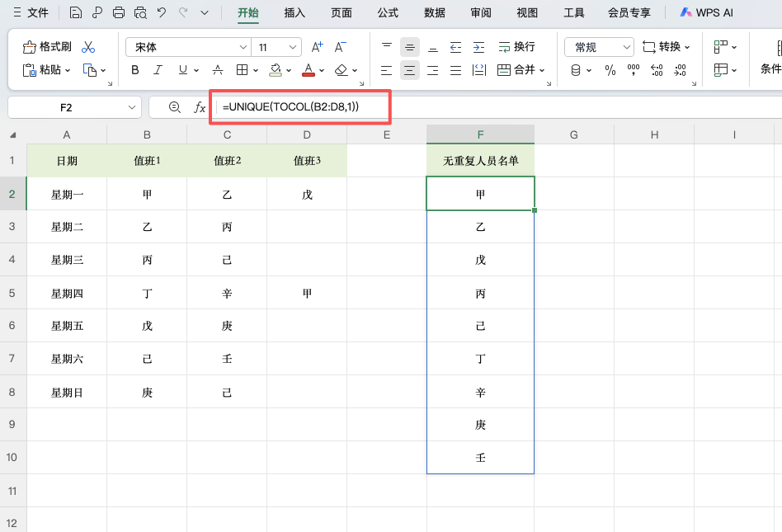This screenshot has width=782, height=532.
Task: Toggle Italic formatting
Action: click(x=158, y=70)
